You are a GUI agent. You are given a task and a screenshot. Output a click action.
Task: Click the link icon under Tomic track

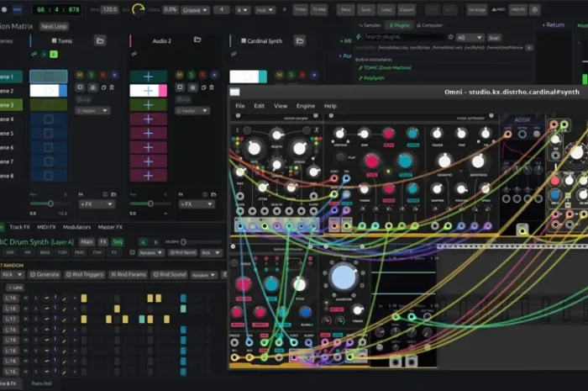point(34,54)
